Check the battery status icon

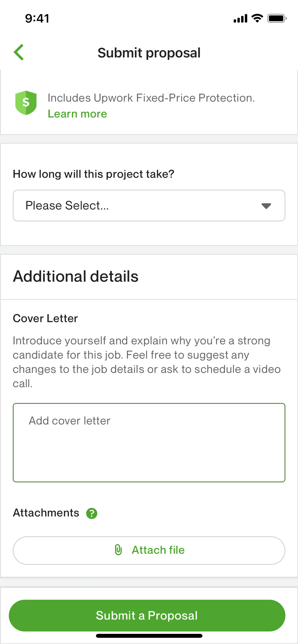(277, 18)
